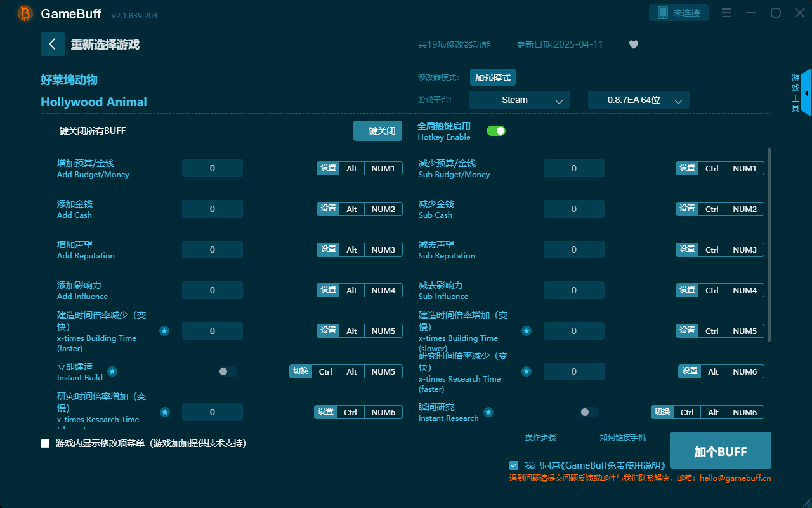Click the star beside x-times Building Time (faster)
This screenshot has width=812, height=508.
pyautogui.click(x=164, y=330)
